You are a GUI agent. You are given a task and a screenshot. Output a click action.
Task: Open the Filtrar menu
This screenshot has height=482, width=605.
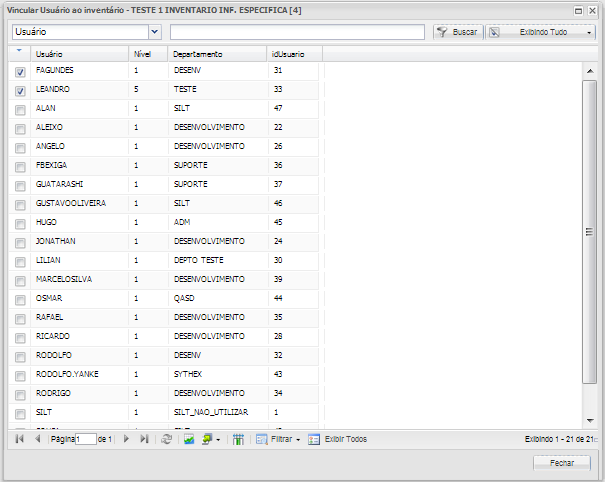[278, 439]
